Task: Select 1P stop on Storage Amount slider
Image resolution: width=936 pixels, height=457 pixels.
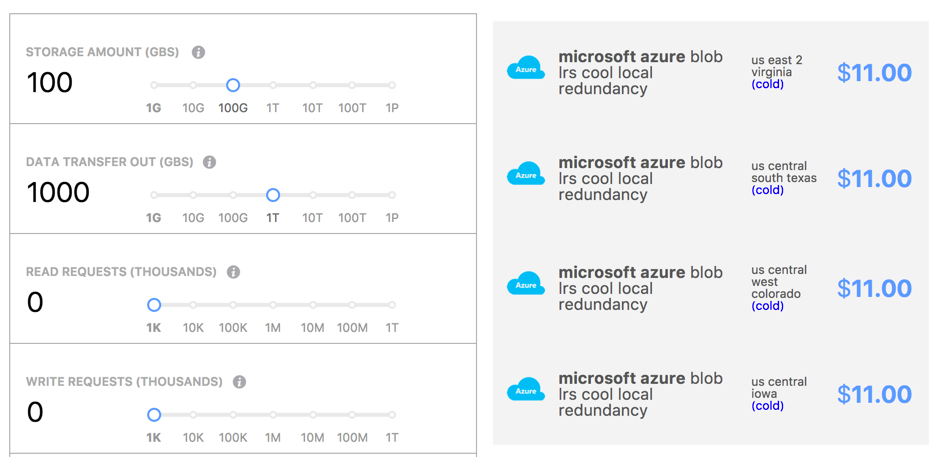Action: pos(392,85)
